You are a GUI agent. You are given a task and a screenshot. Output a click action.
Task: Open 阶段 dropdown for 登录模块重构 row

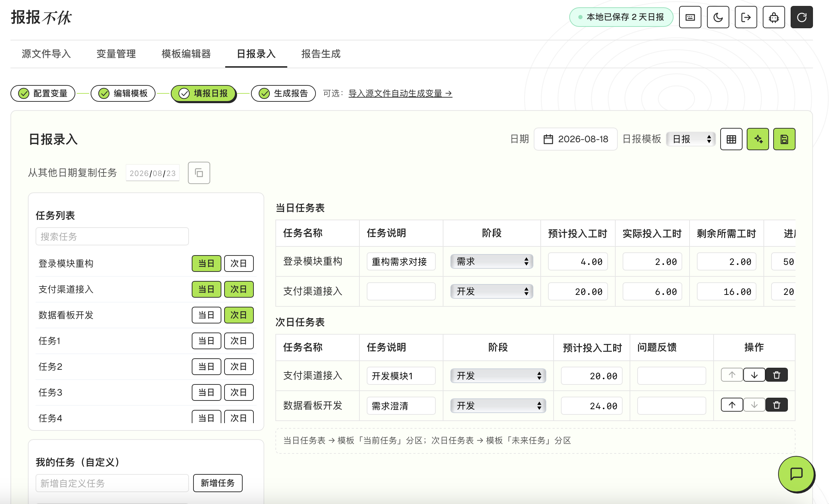[492, 261]
